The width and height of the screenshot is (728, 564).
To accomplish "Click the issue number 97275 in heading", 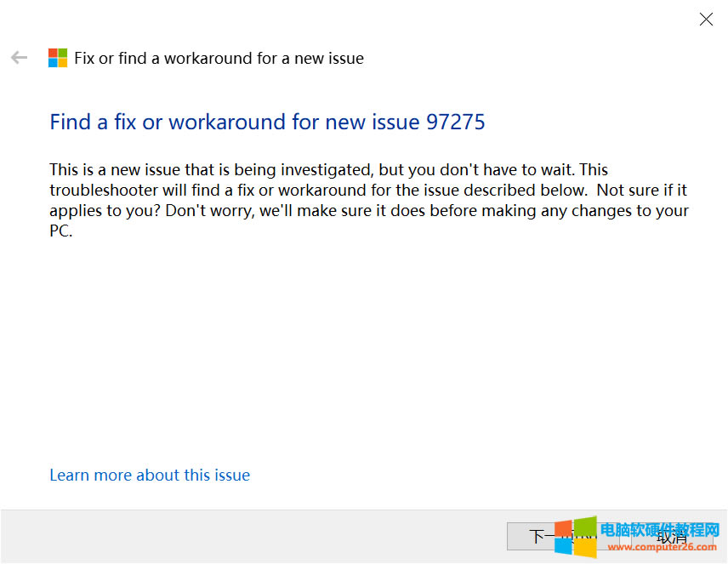I will pos(457,122).
